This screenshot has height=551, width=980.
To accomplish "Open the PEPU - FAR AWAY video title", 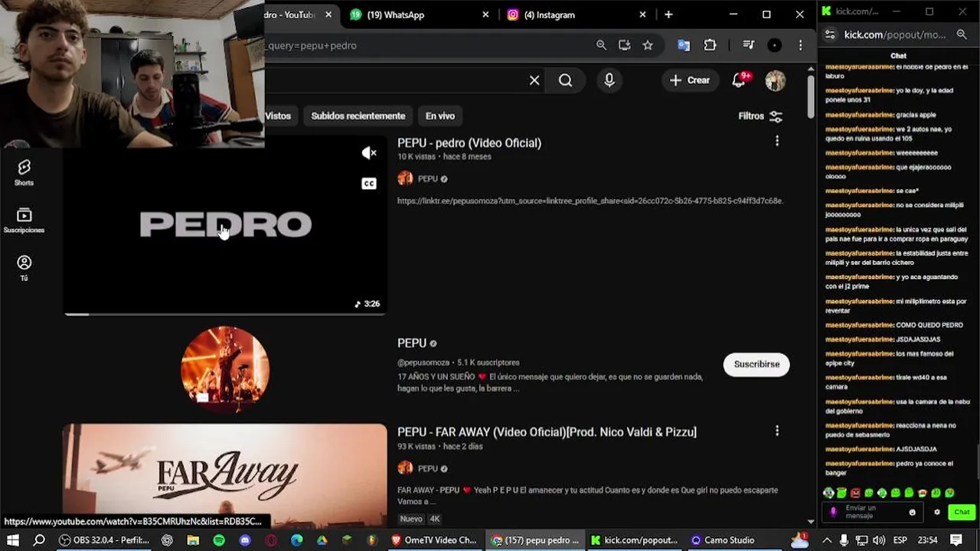I will [547, 432].
